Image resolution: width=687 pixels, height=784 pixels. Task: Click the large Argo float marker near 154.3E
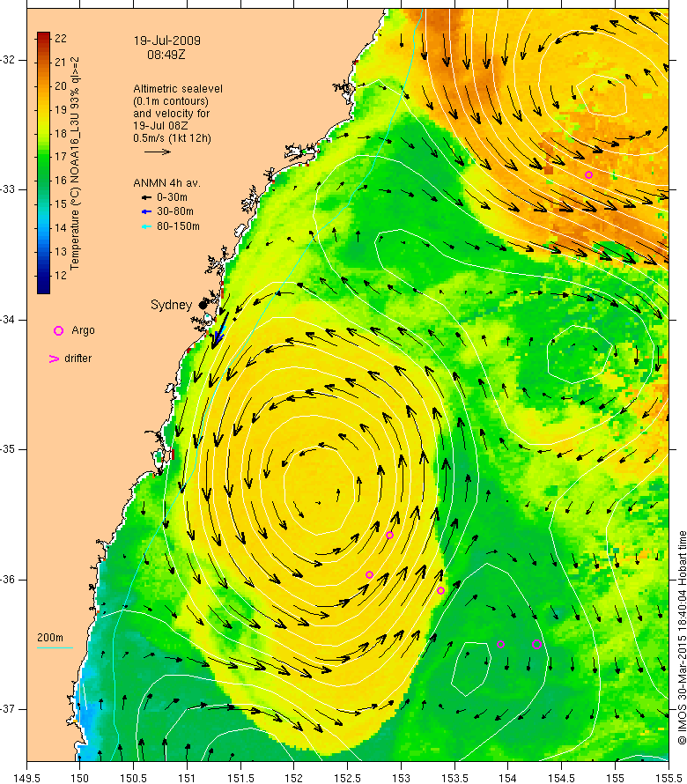point(536,645)
